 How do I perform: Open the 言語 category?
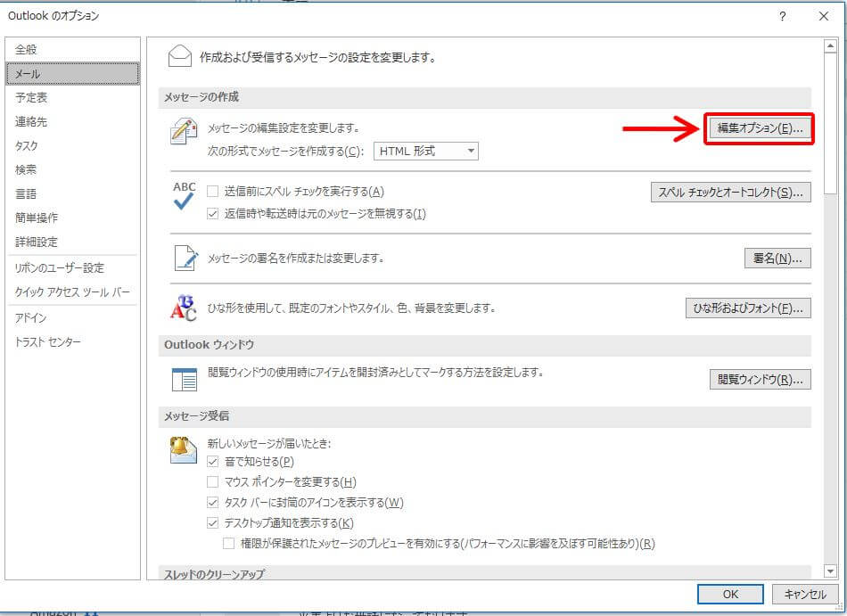click(x=72, y=193)
